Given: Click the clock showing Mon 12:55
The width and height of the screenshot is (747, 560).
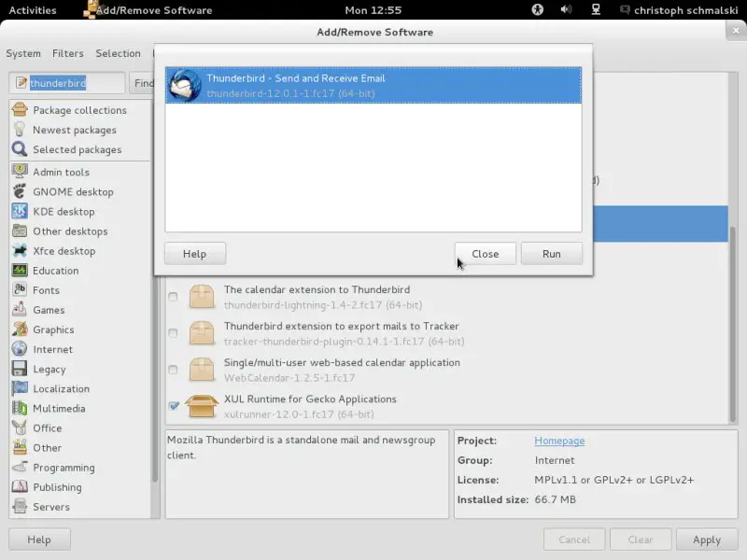Looking at the screenshot, I should 373,10.
